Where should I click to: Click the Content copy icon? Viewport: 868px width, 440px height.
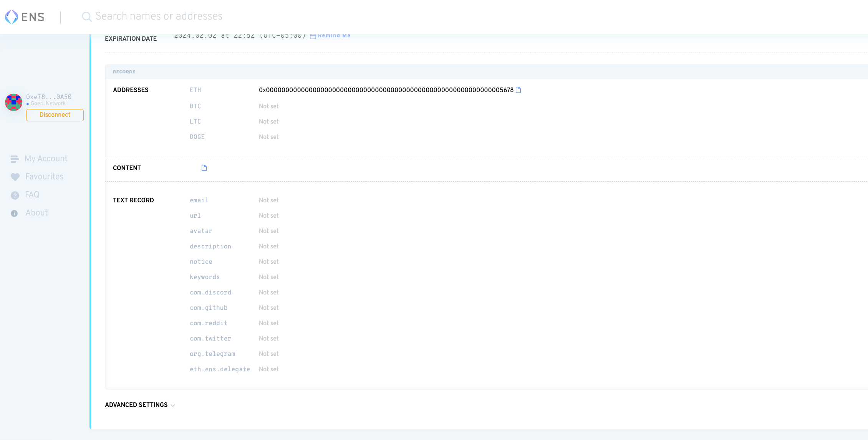pyautogui.click(x=204, y=168)
